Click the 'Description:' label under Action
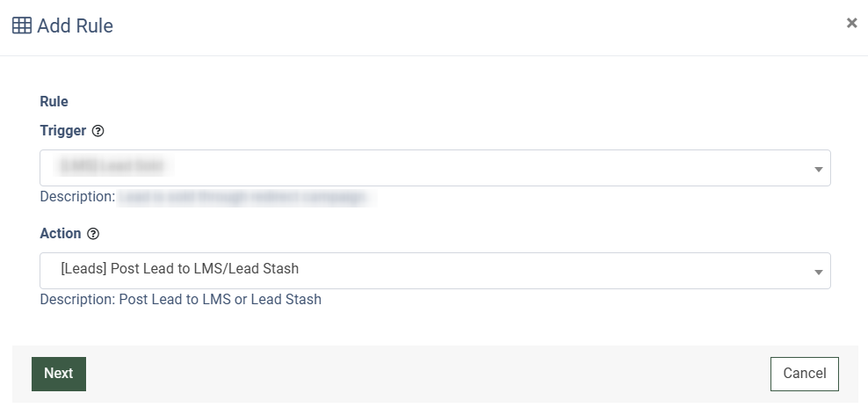 (77, 299)
